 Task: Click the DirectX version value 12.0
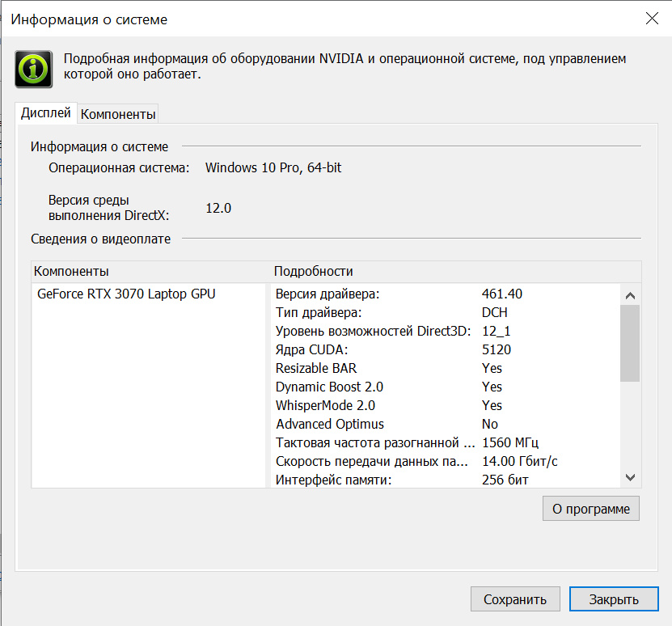(218, 208)
